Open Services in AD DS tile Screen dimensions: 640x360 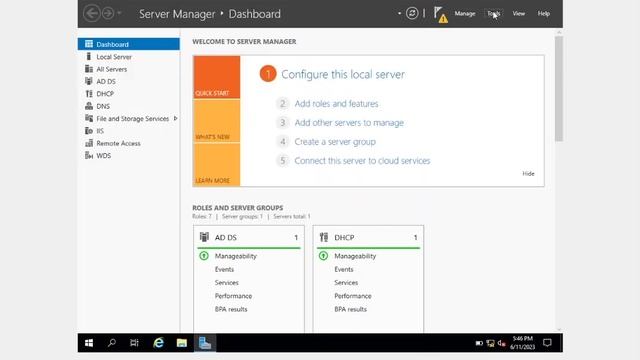click(227, 282)
